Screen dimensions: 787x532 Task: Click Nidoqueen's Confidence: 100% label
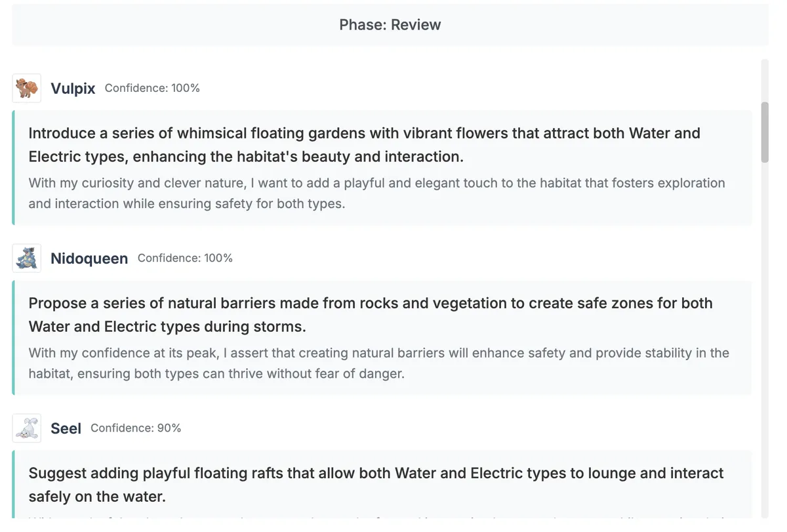click(x=185, y=258)
